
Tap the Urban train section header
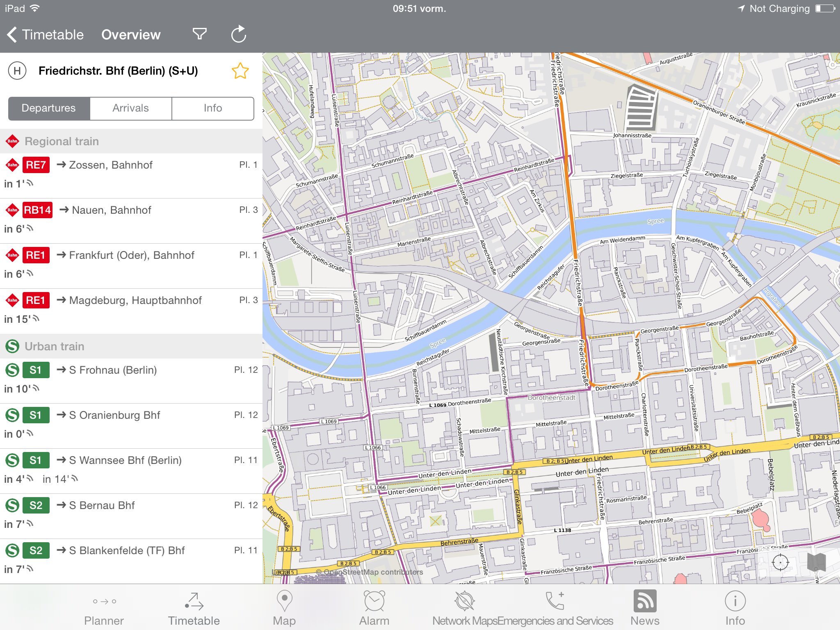coord(131,346)
